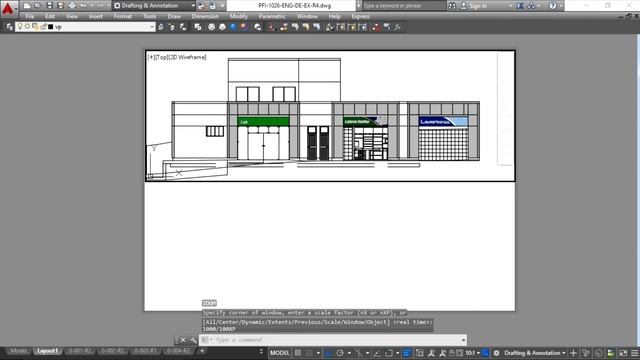Click the Plot printer icon
The width and height of the screenshot is (640, 360).
pos(72,6)
